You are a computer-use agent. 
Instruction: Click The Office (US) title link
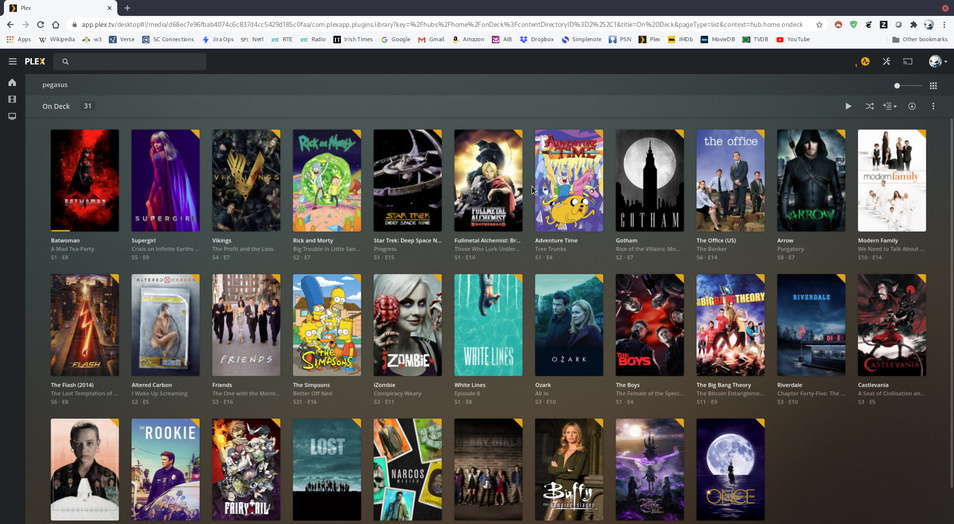click(716, 240)
